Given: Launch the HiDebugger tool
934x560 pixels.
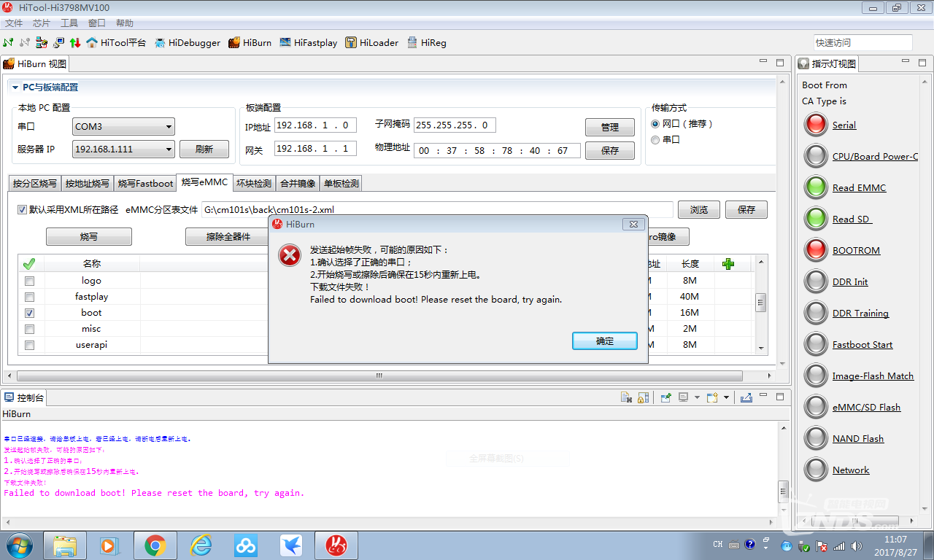Looking at the screenshot, I should pos(187,43).
